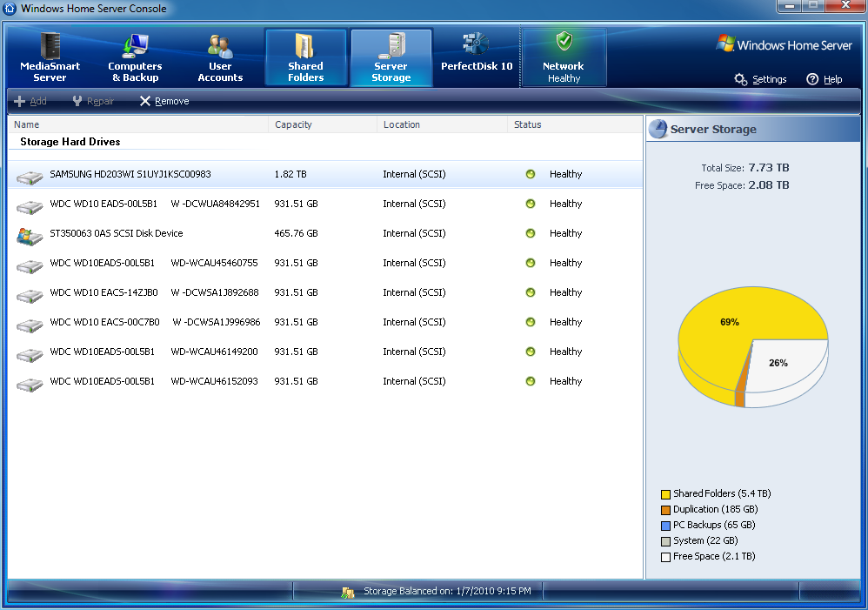Click Shared Folders (5.4 TB) legend label
This screenshot has width=868, height=610.
(722, 493)
